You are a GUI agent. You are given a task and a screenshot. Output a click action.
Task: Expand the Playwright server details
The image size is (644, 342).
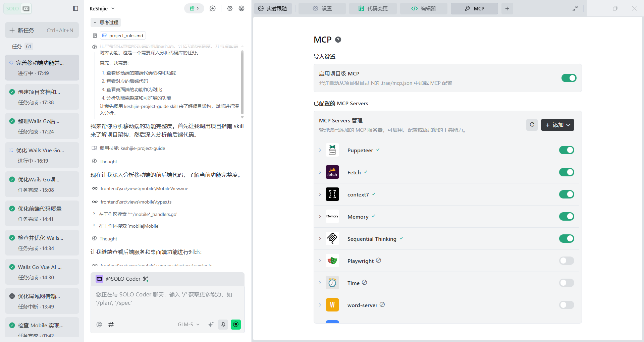(320, 261)
